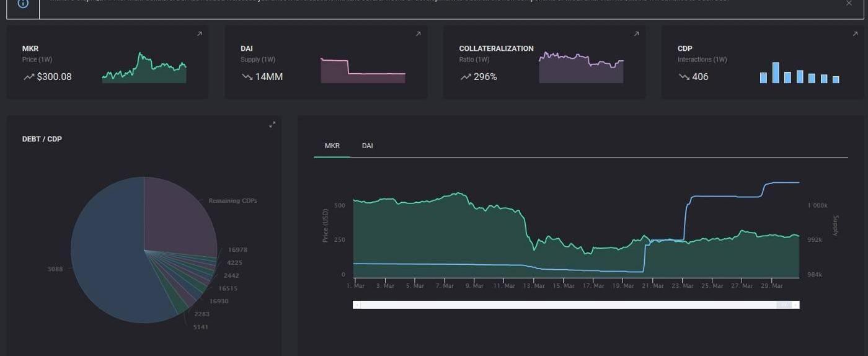
Task: Click the Price (USD) axis title
Action: point(325,225)
